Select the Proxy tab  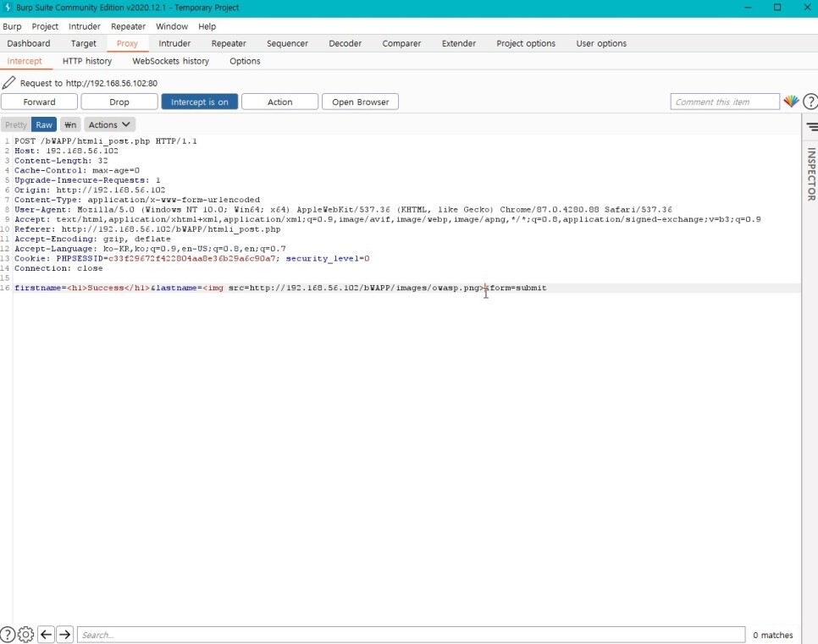(127, 43)
